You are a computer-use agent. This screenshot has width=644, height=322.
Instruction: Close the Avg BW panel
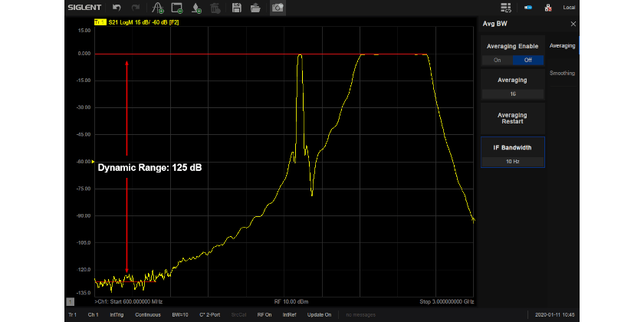click(573, 24)
